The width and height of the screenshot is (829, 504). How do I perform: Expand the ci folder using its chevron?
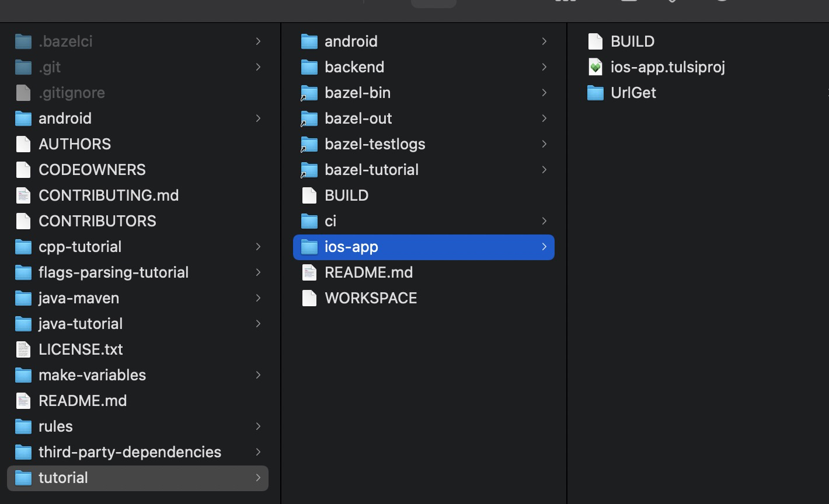[x=544, y=220]
